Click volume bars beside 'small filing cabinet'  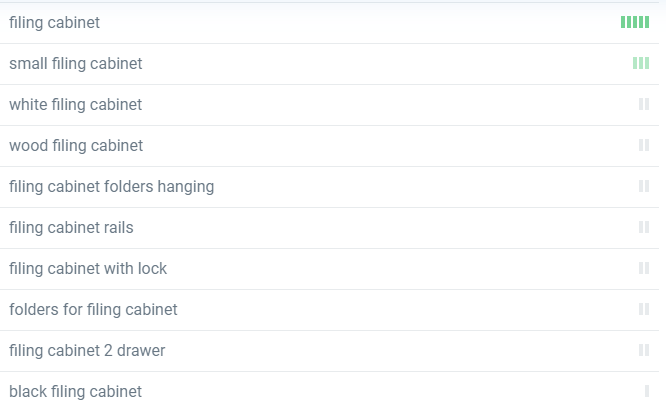point(641,63)
